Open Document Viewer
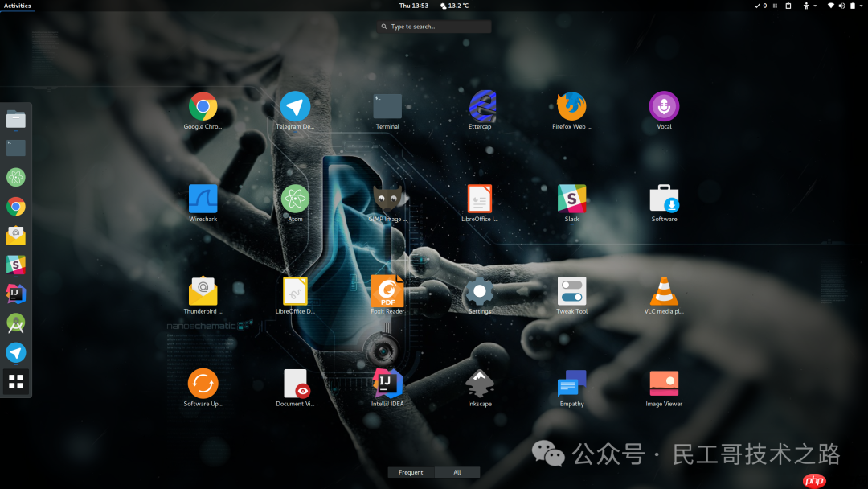The height and width of the screenshot is (489, 868). pos(296,384)
